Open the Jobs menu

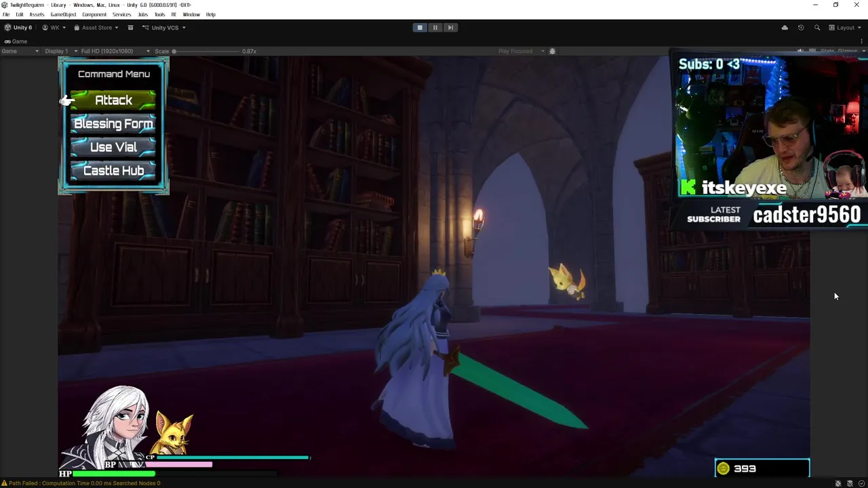tap(143, 14)
